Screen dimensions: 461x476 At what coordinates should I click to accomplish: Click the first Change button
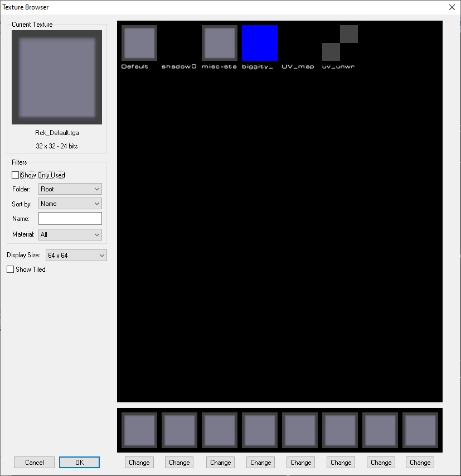(x=139, y=462)
